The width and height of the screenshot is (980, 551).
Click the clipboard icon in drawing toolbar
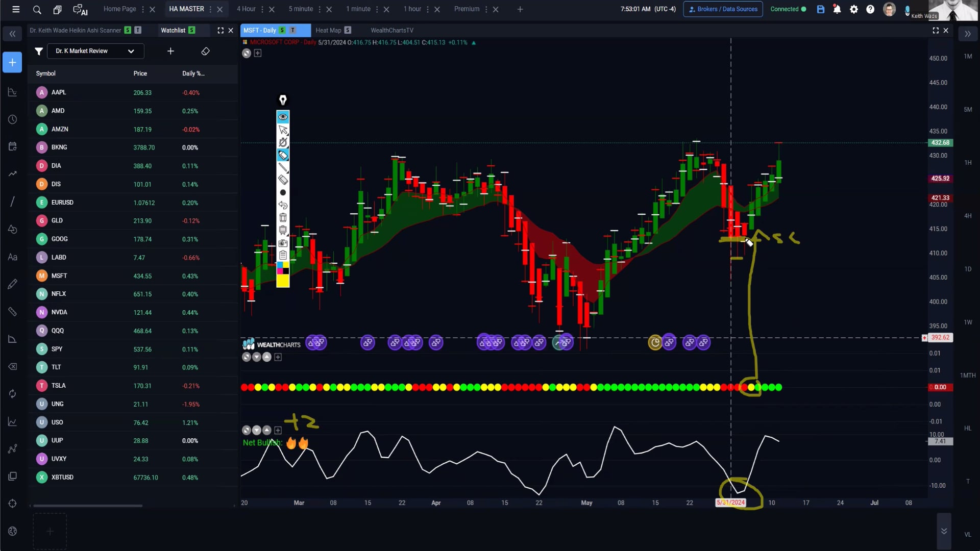click(x=283, y=255)
